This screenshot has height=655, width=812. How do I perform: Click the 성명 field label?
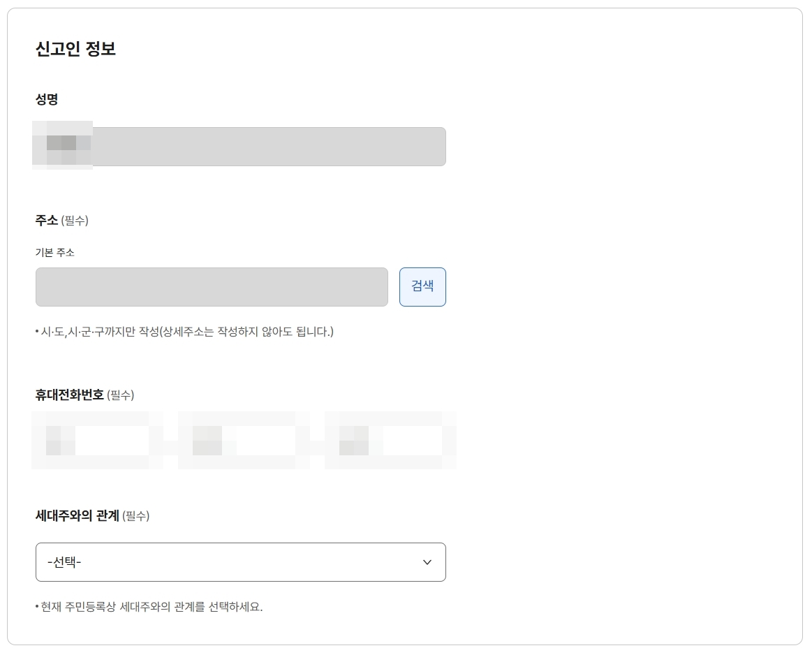(45, 100)
